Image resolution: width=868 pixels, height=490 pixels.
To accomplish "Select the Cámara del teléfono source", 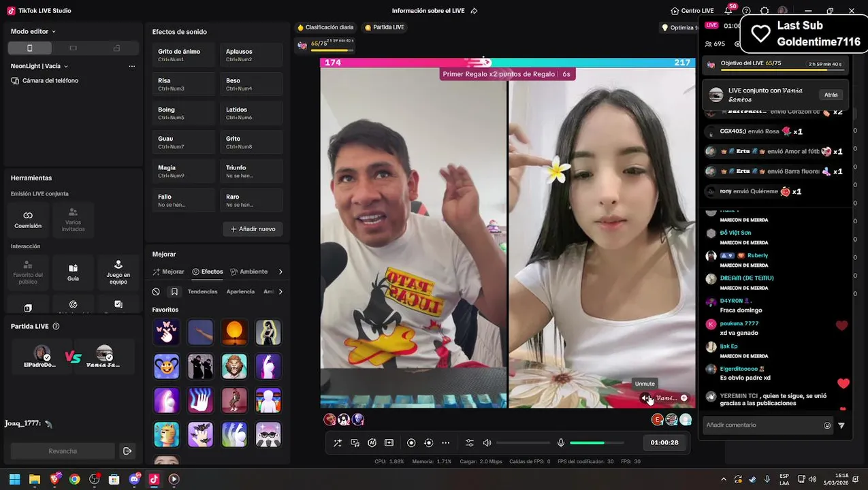I will point(44,80).
